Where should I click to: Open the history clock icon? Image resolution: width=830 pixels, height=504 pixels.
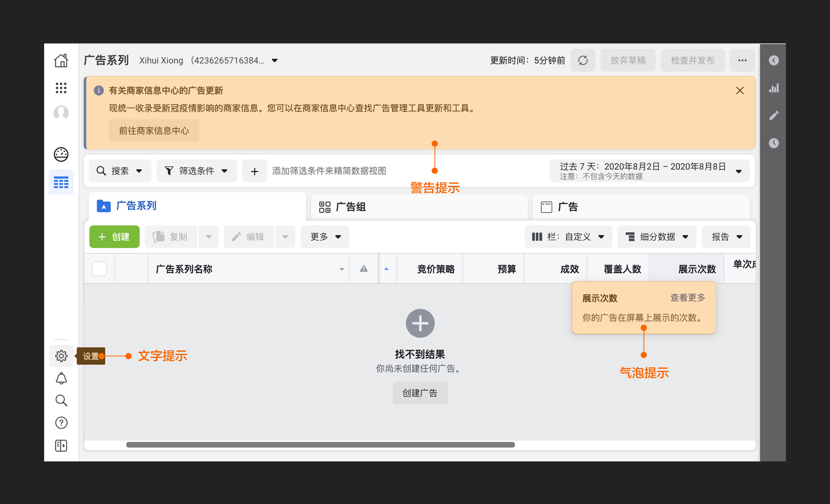click(x=773, y=143)
